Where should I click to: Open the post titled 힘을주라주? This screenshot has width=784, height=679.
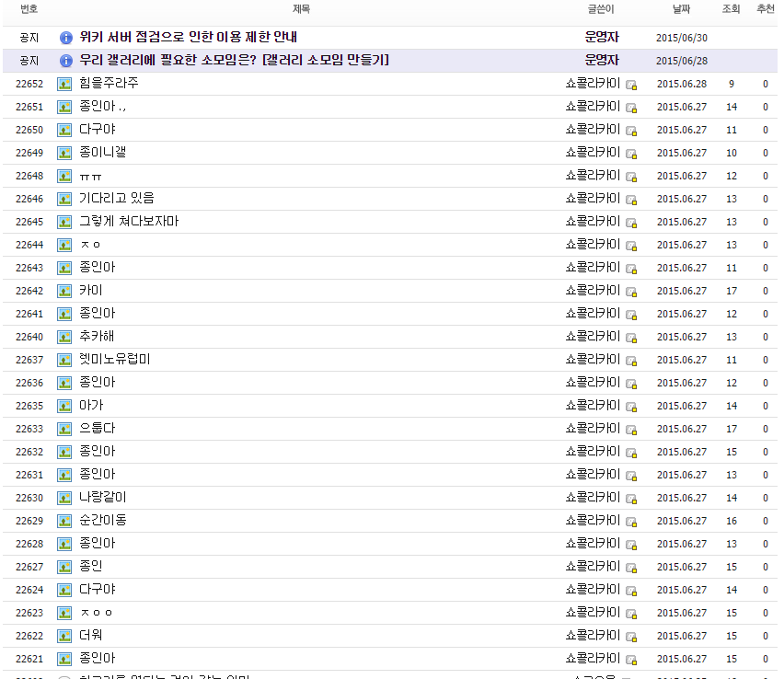109,83
